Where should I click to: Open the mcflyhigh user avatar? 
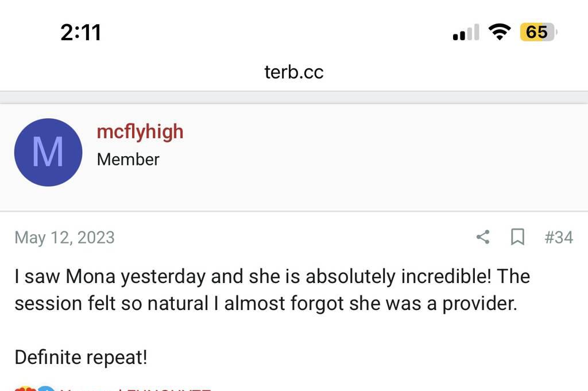point(48,152)
